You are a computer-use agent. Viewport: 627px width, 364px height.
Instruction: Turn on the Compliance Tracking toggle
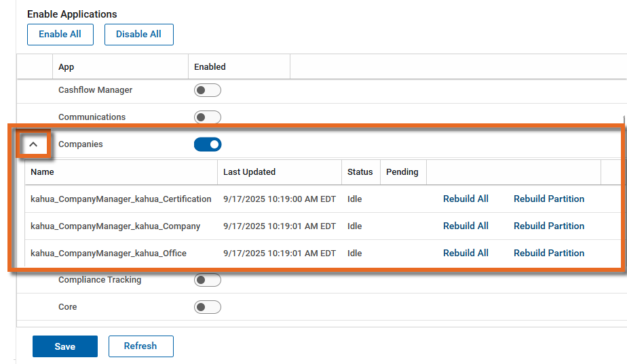(208, 280)
